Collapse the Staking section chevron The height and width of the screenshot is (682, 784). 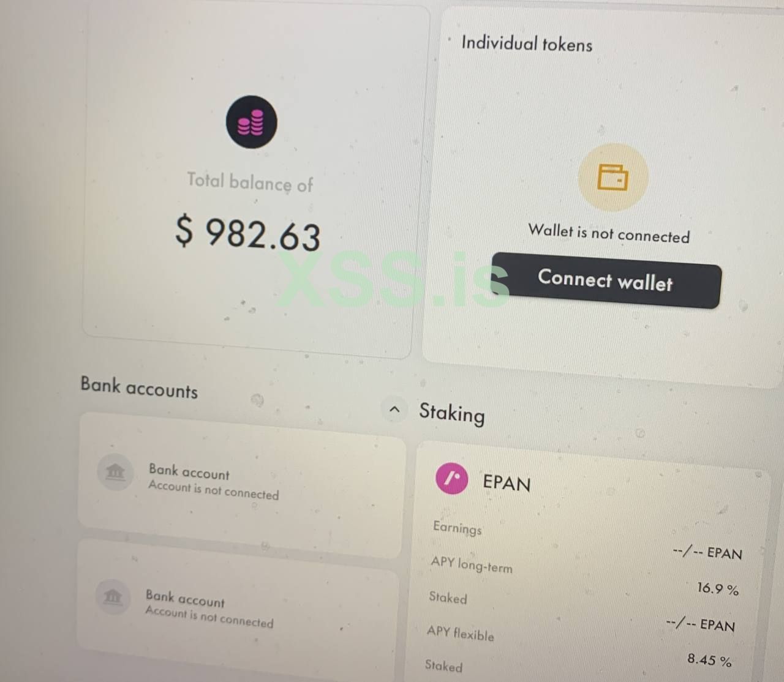[x=394, y=409]
